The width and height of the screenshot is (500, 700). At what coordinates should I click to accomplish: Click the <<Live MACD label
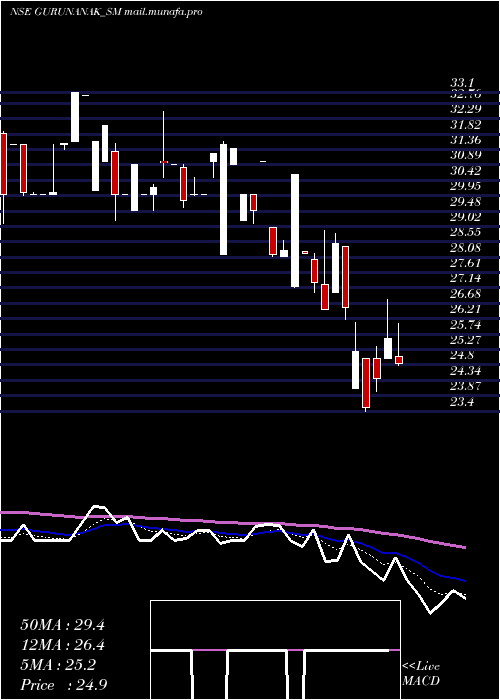pos(421,674)
